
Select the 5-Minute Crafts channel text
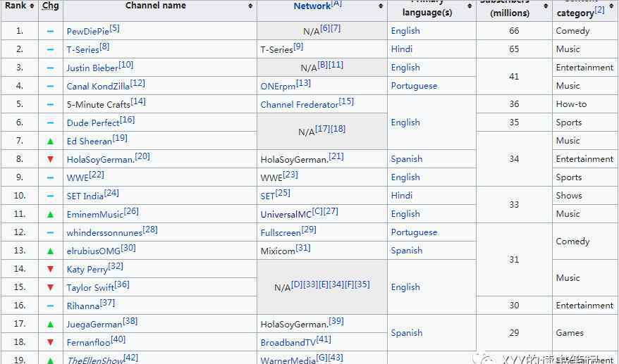tap(98, 104)
